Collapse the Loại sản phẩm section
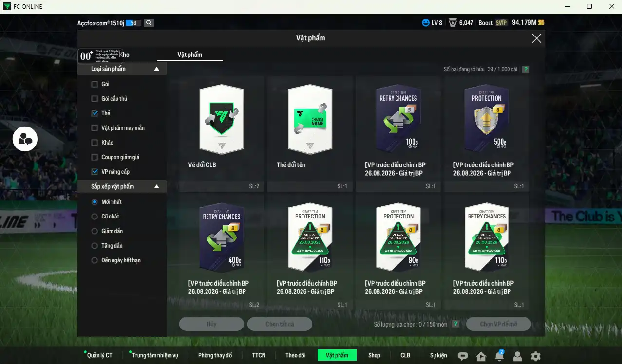This screenshot has height=364, width=622. click(157, 69)
